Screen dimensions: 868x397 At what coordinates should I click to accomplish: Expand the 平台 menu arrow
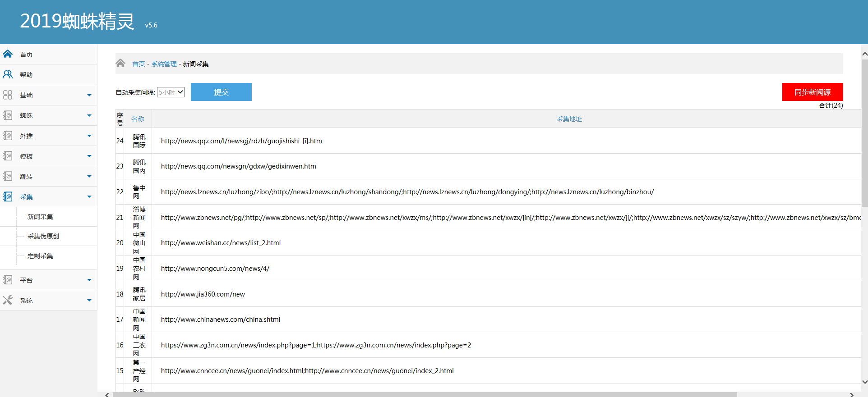tap(89, 280)
